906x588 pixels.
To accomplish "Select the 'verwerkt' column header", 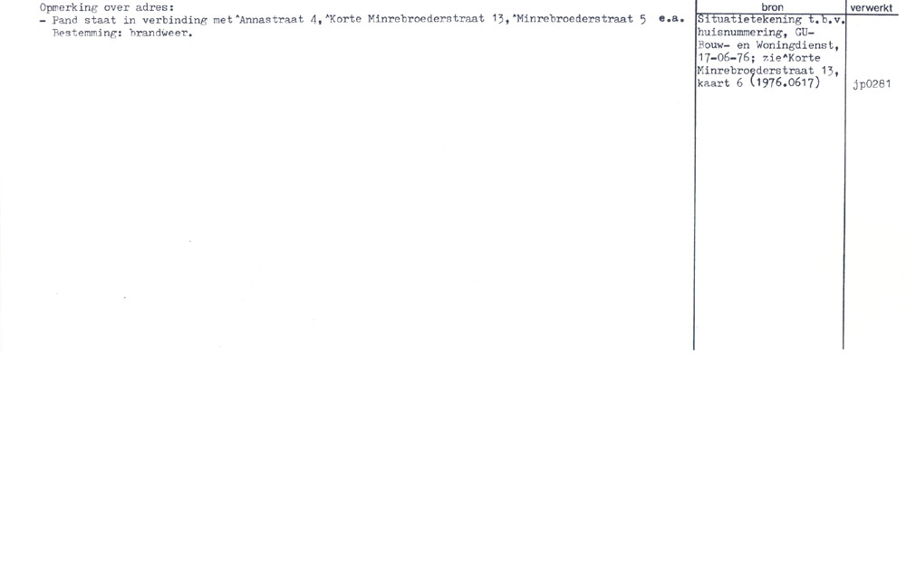I will (x=871, y=8).
